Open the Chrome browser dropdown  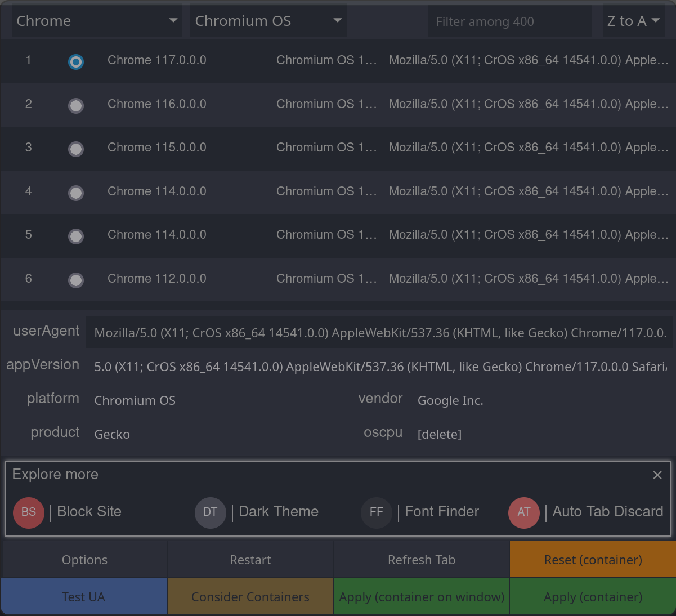(x=97, y=21)
